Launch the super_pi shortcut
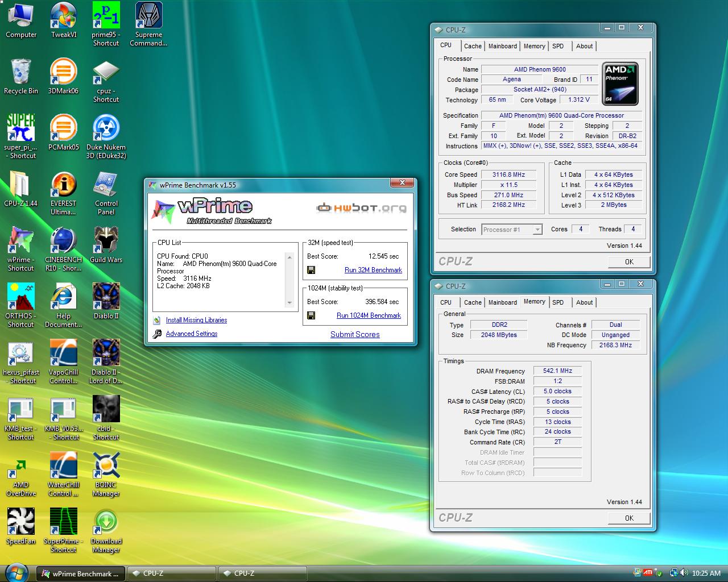The height and width of the screenshot is (582, 728). click(x=21, y=136)
